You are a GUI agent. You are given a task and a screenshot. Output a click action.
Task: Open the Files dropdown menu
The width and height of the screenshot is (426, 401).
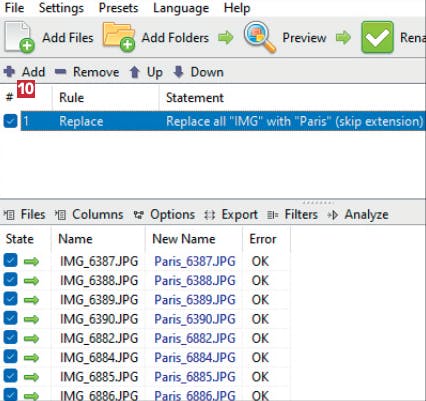(24, 215)
